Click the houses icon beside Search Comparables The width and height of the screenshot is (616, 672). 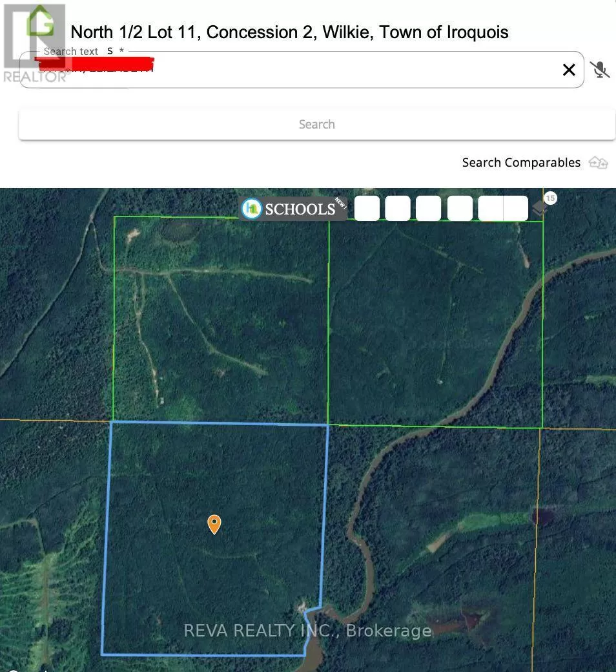599,163
